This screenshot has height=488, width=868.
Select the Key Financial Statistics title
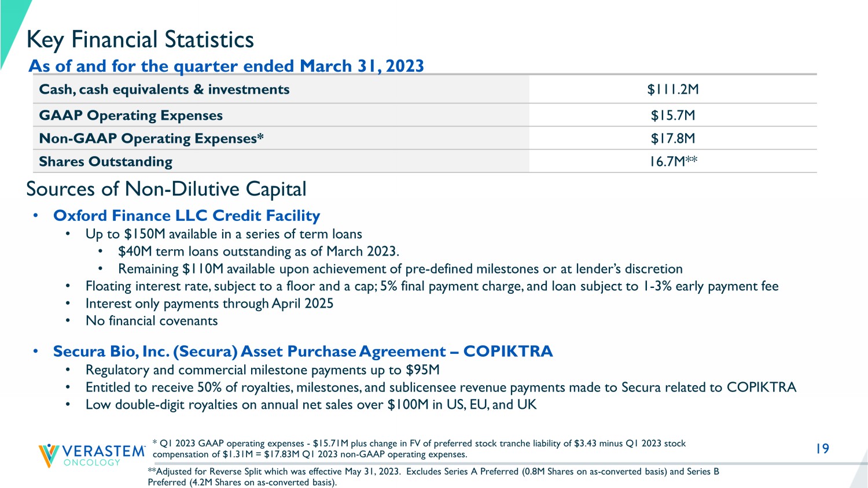tap(140, 40)
